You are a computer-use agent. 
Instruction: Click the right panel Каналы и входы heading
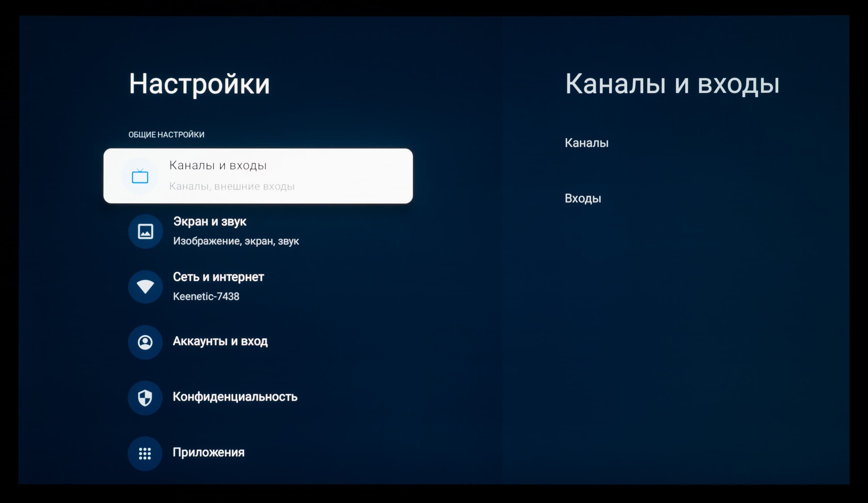[672, 84]
